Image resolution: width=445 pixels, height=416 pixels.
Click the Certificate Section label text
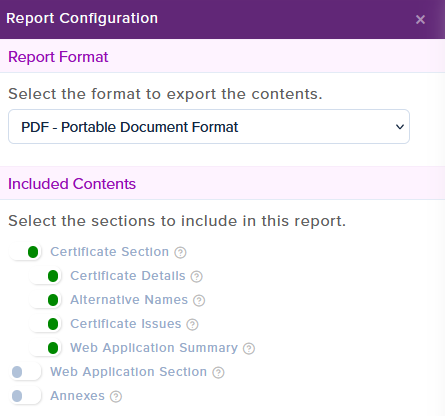109,252
